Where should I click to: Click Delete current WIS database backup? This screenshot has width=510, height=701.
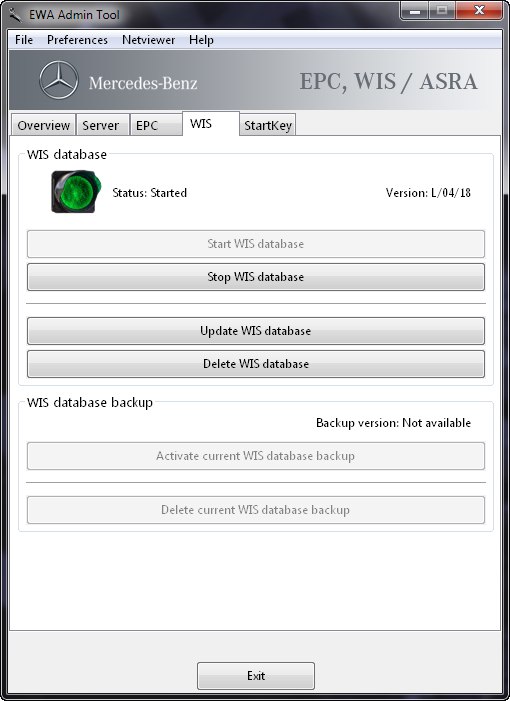coord(256,510)
